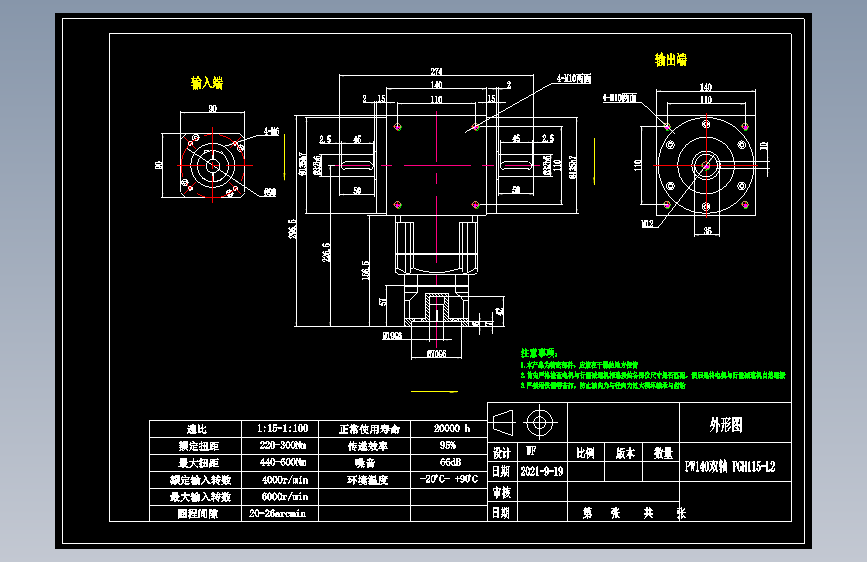Click the '4000r/min' rated input speed

(x=285, y=480)
